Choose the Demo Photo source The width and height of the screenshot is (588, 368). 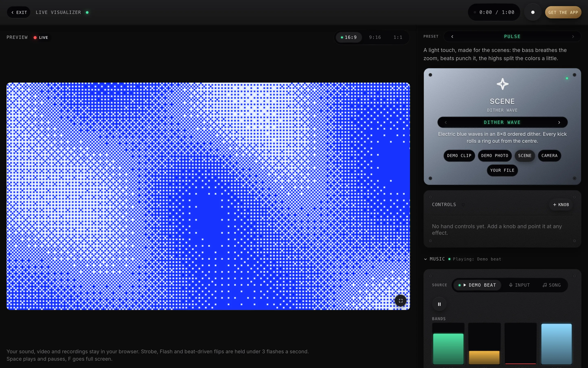(x=494, y=156)
